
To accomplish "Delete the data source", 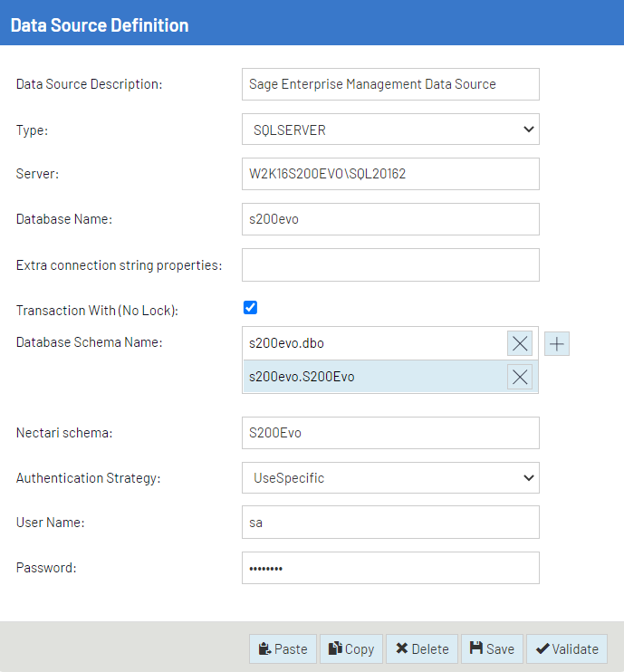I will [x=422, y=648].
